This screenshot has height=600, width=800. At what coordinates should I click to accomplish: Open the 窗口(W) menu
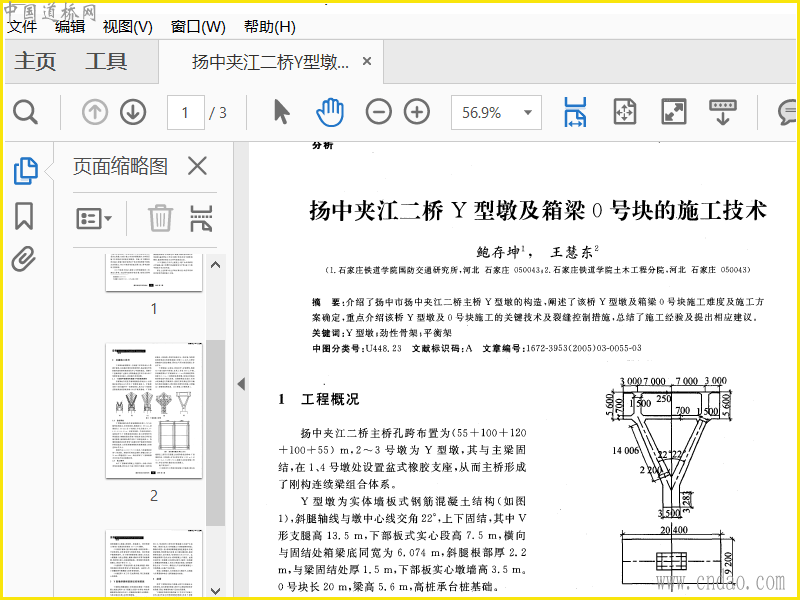coord(198,27)
